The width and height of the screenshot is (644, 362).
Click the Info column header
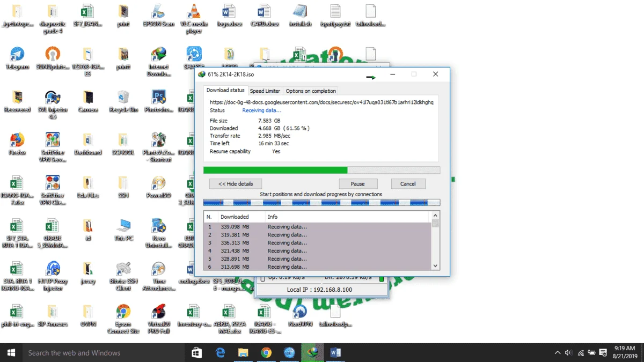click(x=348, y=217)
